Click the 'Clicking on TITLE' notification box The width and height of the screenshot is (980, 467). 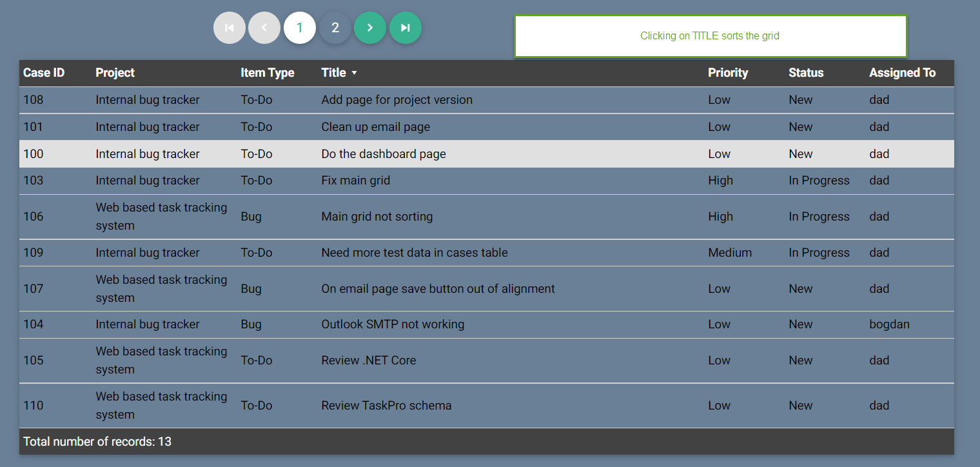pyautogui.click(x=710, y=36)
